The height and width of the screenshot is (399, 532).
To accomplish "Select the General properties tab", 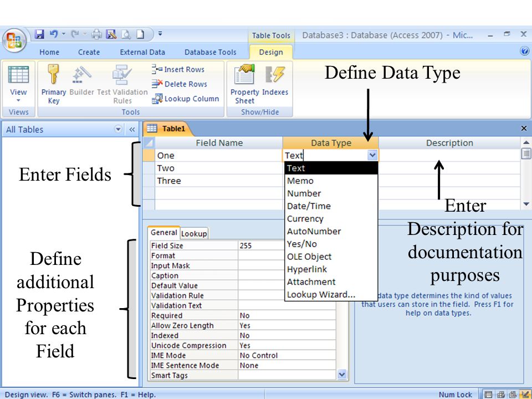I will (x=163, y=232).
